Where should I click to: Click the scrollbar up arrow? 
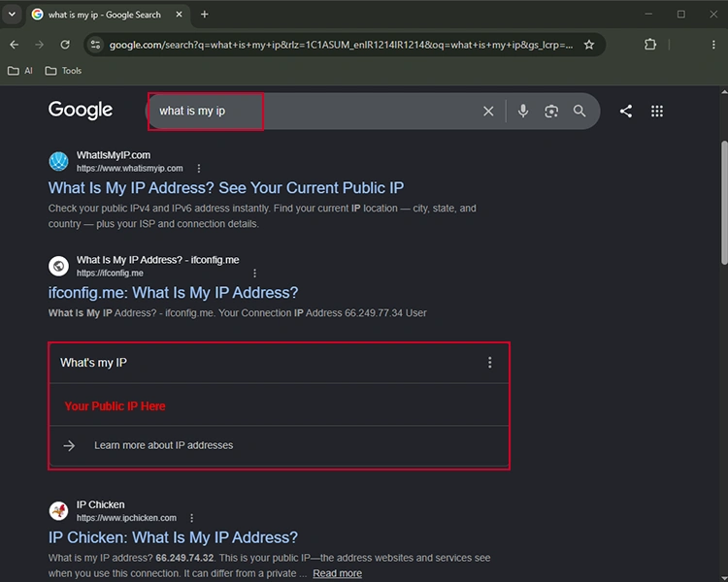pos(724,91)
